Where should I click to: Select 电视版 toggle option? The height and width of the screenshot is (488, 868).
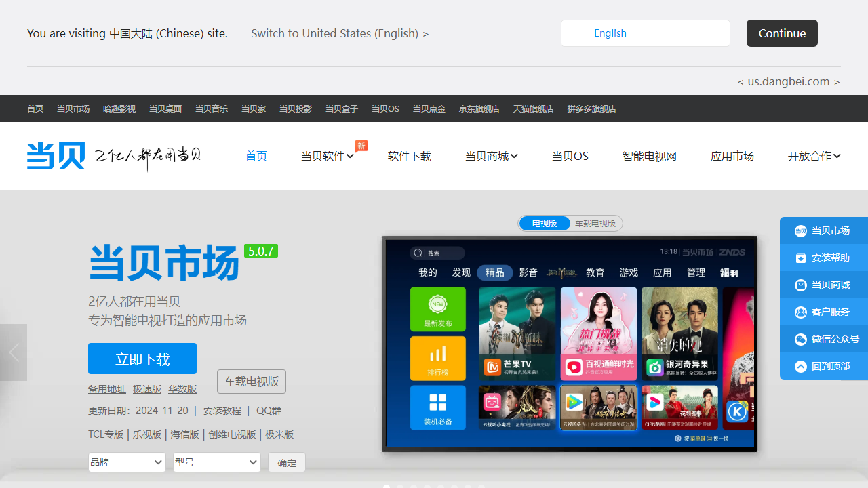(x=545, y=223)
